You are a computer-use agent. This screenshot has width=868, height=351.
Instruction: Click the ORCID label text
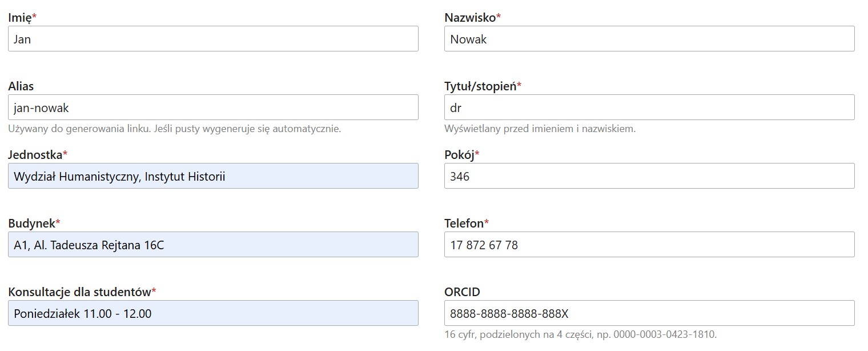(x=462, y=292)
